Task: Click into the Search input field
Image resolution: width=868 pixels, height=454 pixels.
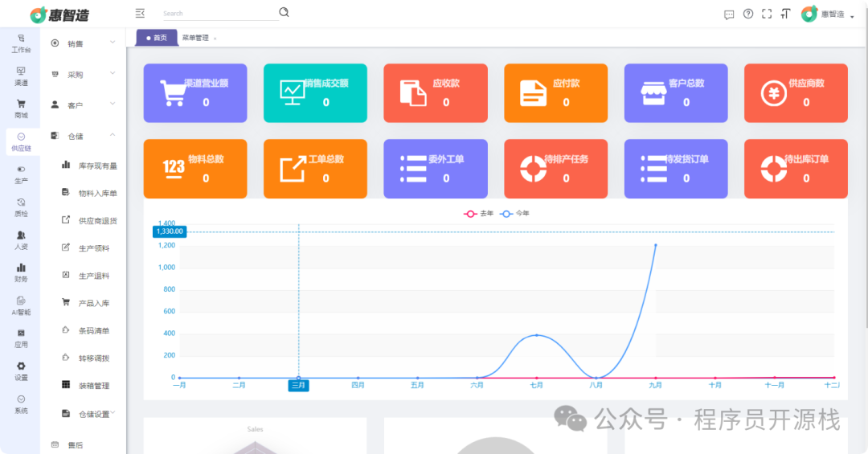Action: pos(220,14)
